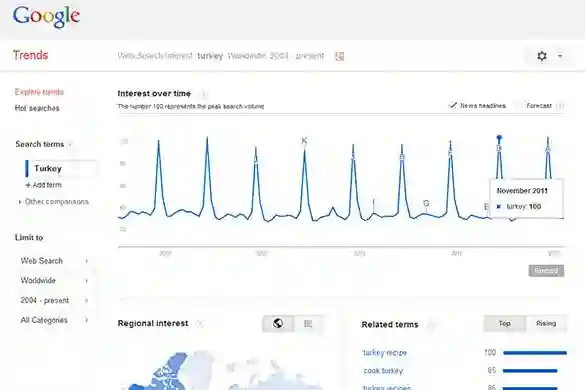Click news headline marker G on chart
The width and height of the screenshot is (585, 390).
point(426,203)
